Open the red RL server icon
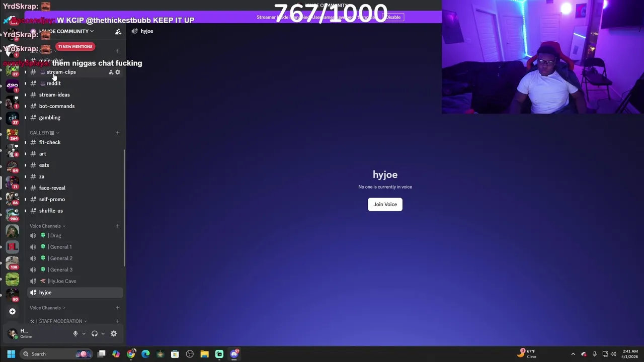Viewport: 644px width, 362px height. [12, 247]
